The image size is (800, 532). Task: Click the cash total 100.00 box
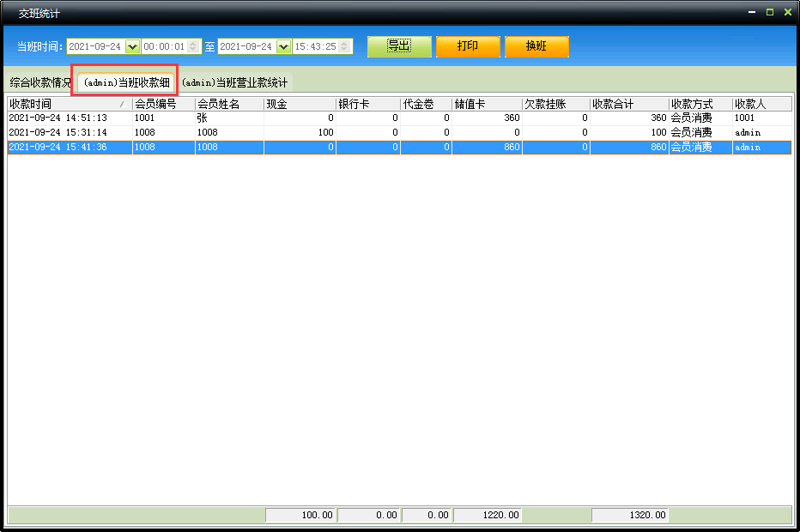(x=300, y=515)
